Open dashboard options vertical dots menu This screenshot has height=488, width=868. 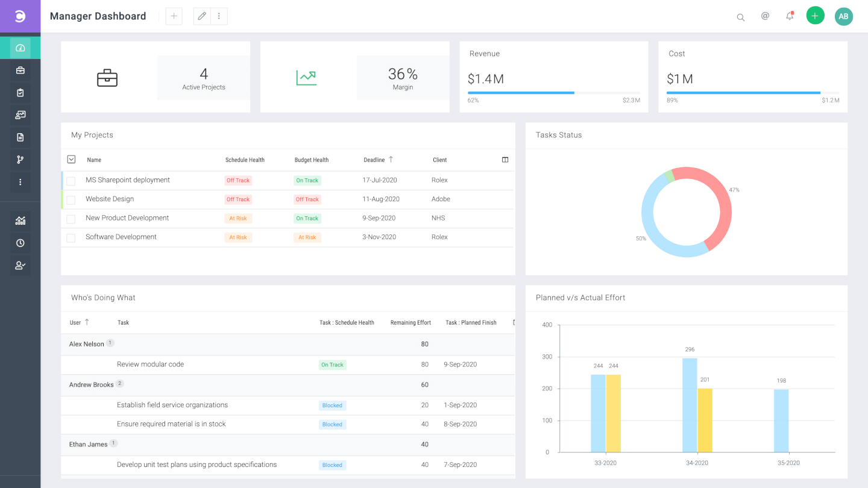pyautogui.click(x=219, y=16)
